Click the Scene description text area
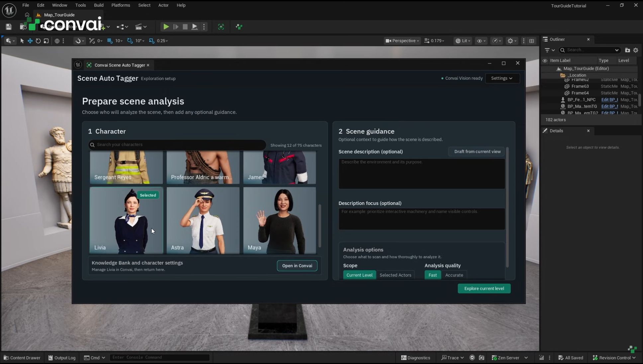This screenshot has height=364, width=643. click(x=422, y=174)
